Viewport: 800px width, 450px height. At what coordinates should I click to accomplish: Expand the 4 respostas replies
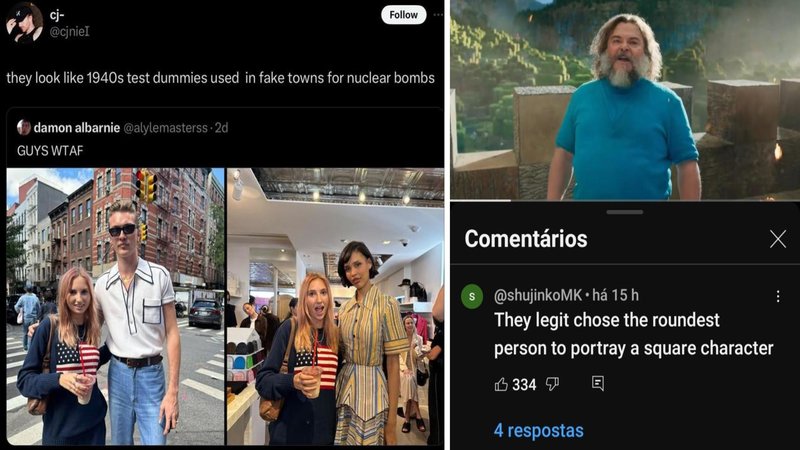tap(538, 431)
